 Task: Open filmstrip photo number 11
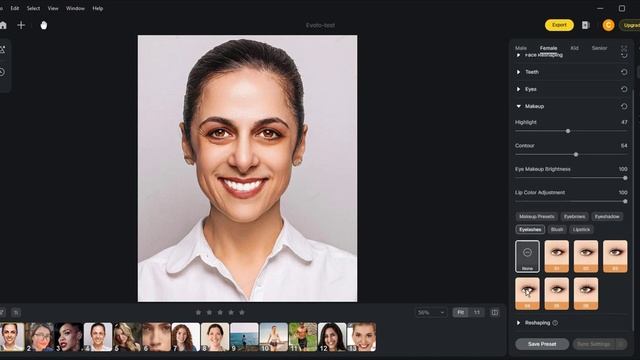[x=302, y=337]
